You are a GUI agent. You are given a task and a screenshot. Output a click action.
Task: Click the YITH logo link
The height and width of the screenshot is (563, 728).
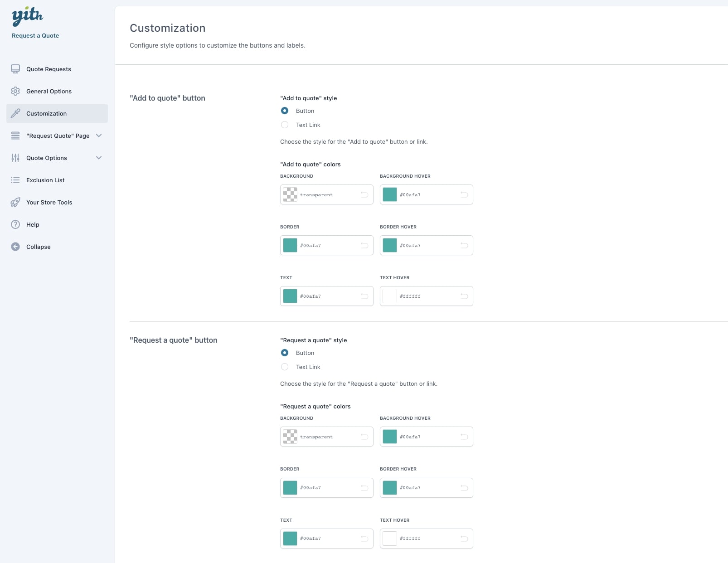point(27,16)
